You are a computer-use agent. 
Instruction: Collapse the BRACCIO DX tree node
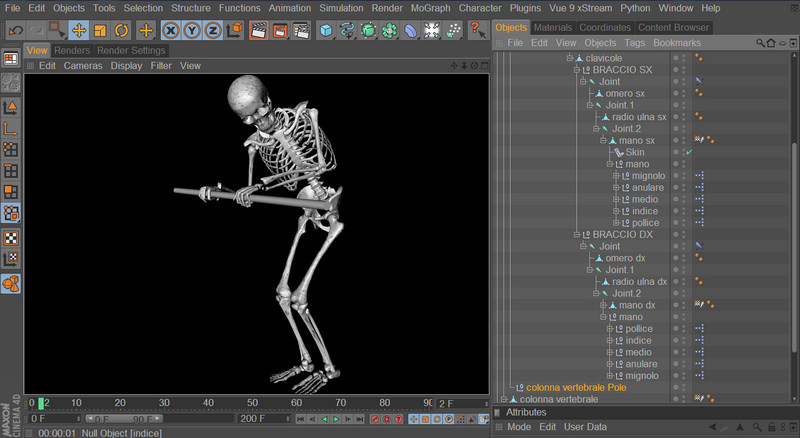[578, 234]
